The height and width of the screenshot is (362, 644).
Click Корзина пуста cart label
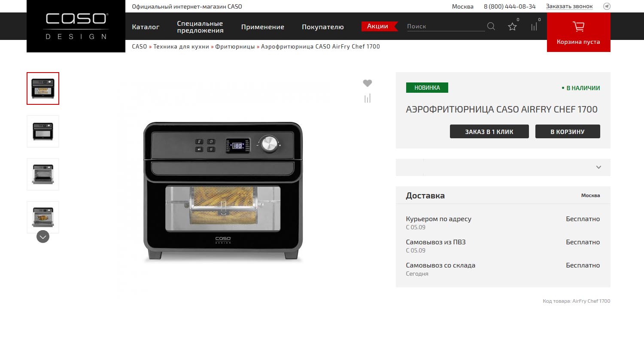point(578,42)
